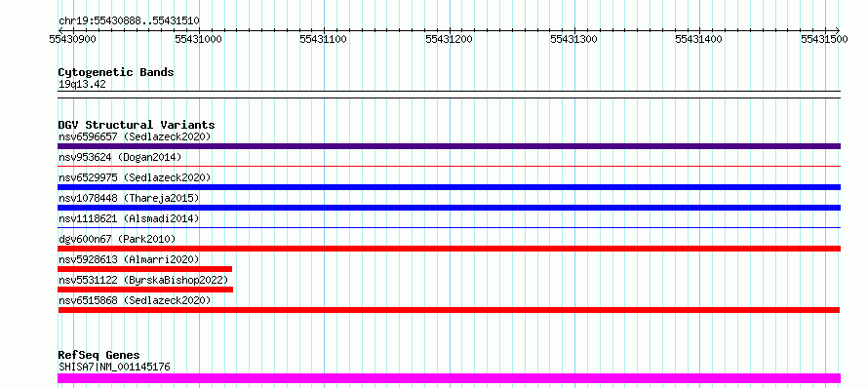Click the red dgv600n67 bar
The height and width of the screenshot is (388, 868).
[449, 249]
